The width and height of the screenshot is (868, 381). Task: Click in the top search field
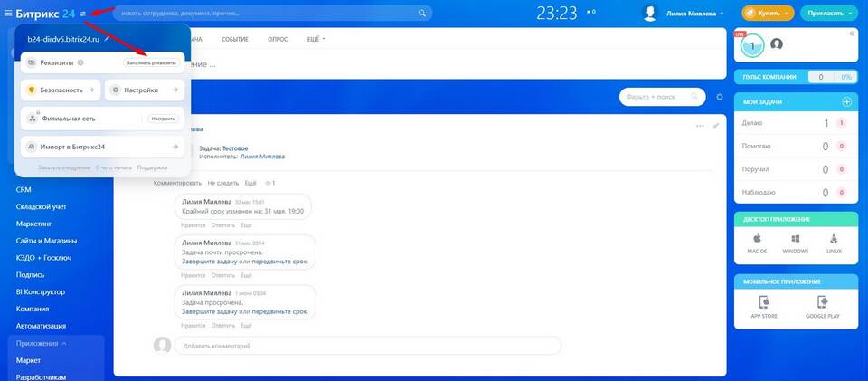(x=271, y=13)
